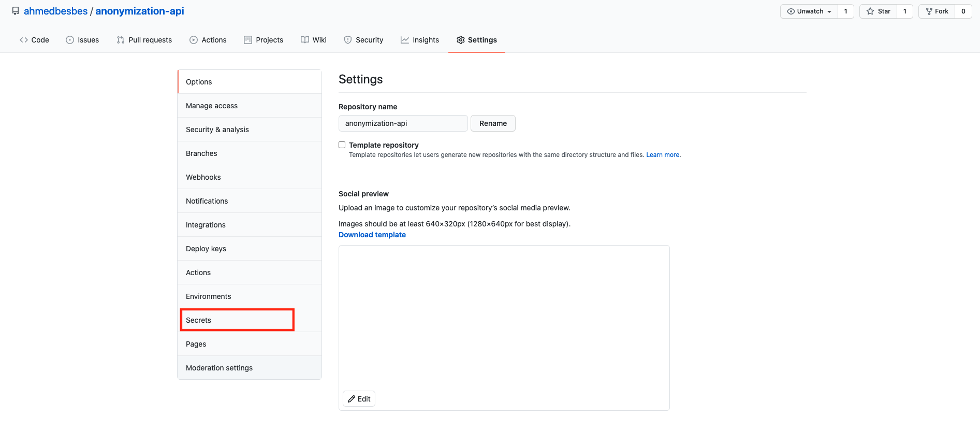Open Manage access in sidebar
The height and width of the screenshot is (430, 980).
(250, 106)
